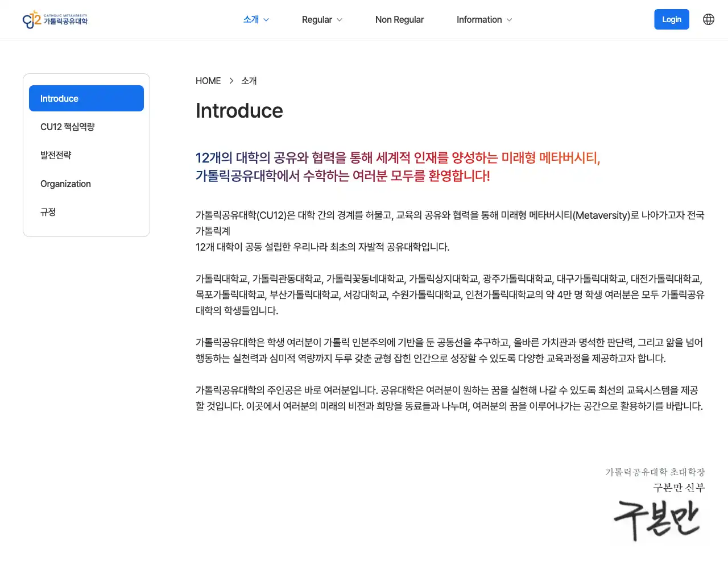Click the HOME breadcrumb link
The width and height of the screenshot is (728, 582).
tap(208, 81)
